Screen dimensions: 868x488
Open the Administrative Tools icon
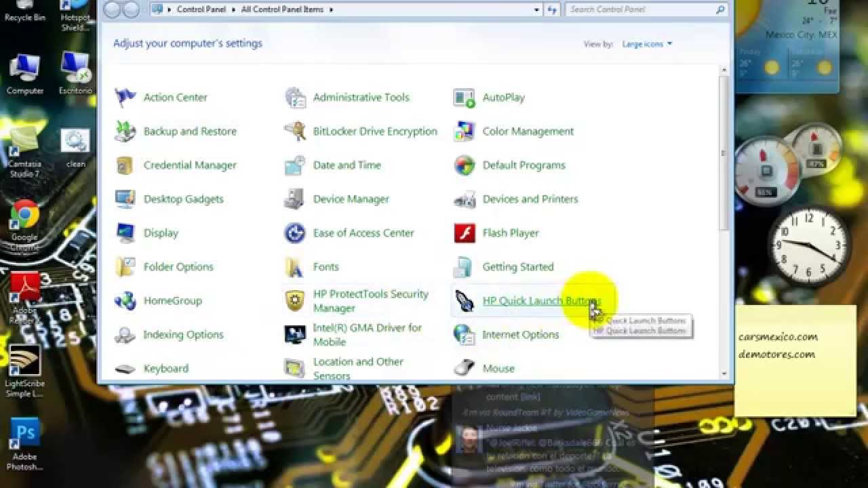coord(295,98)
